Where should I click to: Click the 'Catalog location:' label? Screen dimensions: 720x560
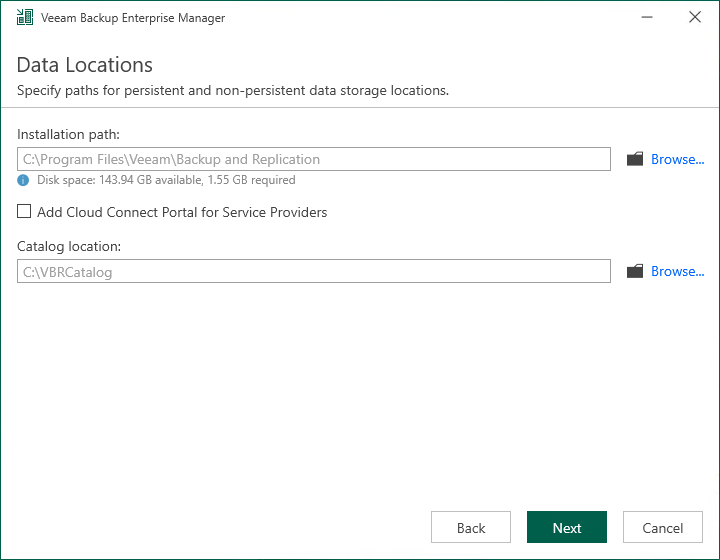69,246
